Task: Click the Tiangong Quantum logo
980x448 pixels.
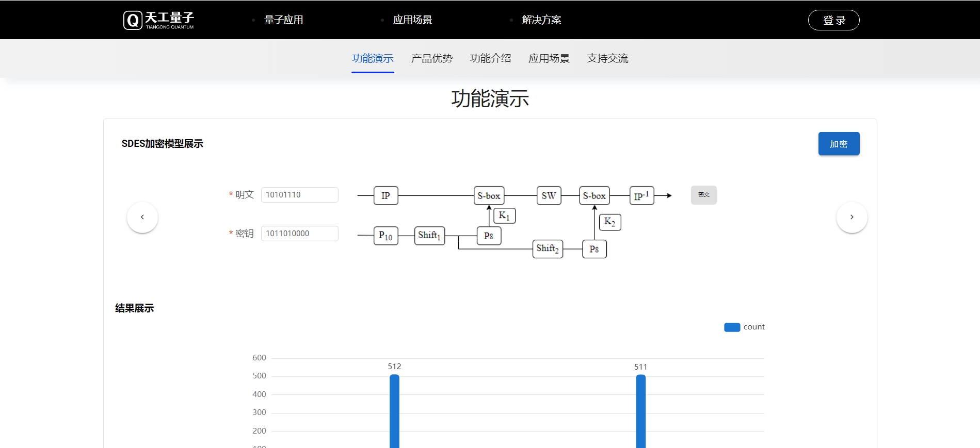Action: click(158, 20)
